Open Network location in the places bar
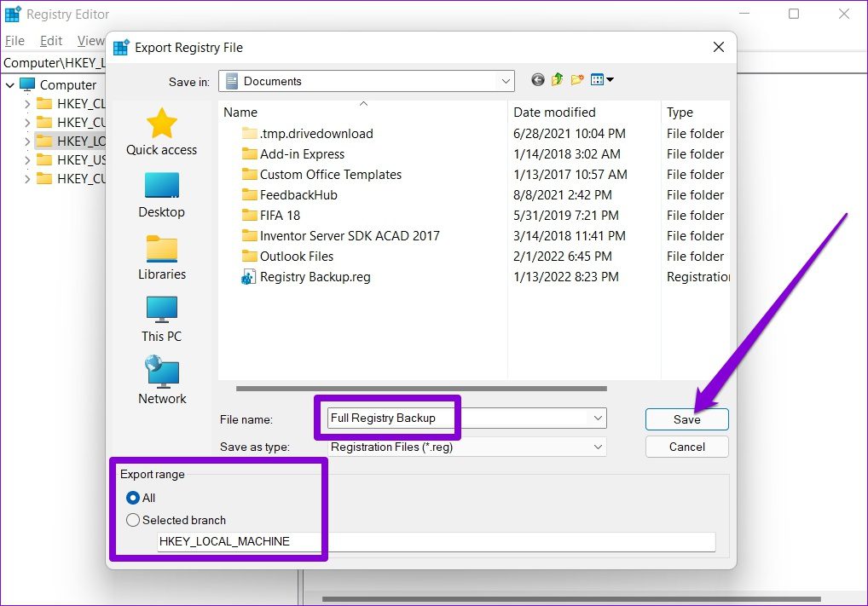868x606 pixels. pyautogui.click(x=161, y=381)
